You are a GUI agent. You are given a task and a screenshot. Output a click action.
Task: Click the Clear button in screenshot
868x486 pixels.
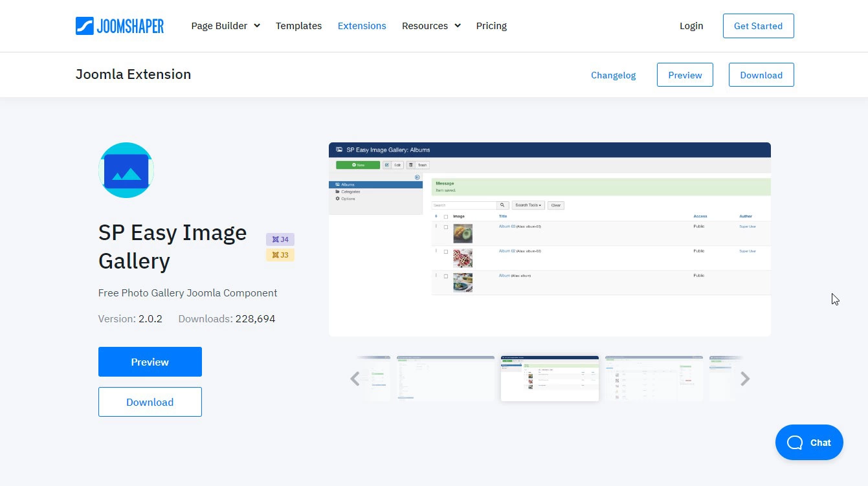tap(555, 205)
